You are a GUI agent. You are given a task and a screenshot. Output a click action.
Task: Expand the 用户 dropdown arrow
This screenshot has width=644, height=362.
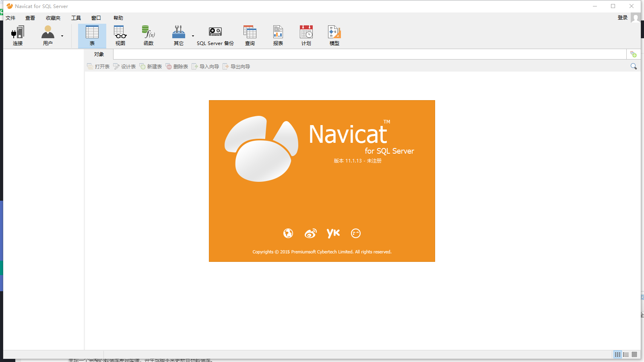click(62, 36)
